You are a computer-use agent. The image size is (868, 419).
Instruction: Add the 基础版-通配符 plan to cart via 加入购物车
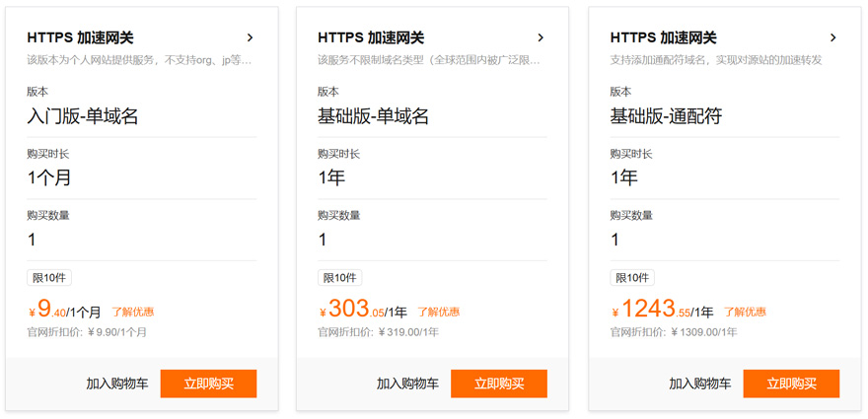700,384
